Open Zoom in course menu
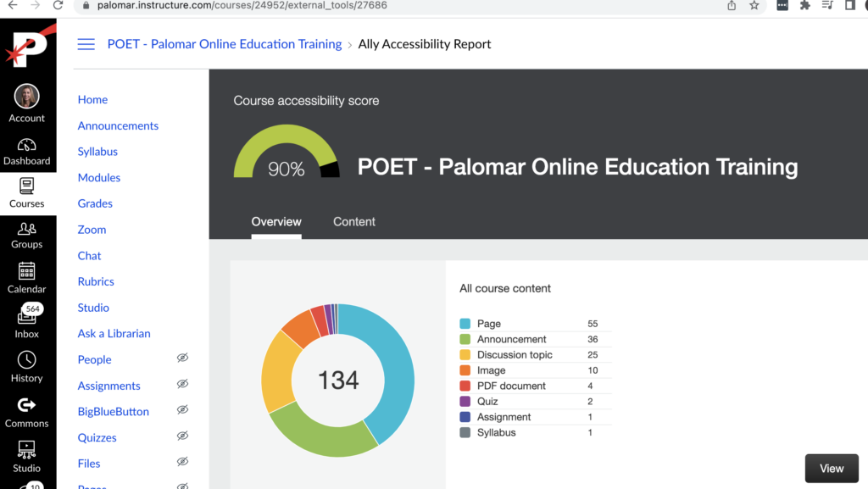 (92, 230)
